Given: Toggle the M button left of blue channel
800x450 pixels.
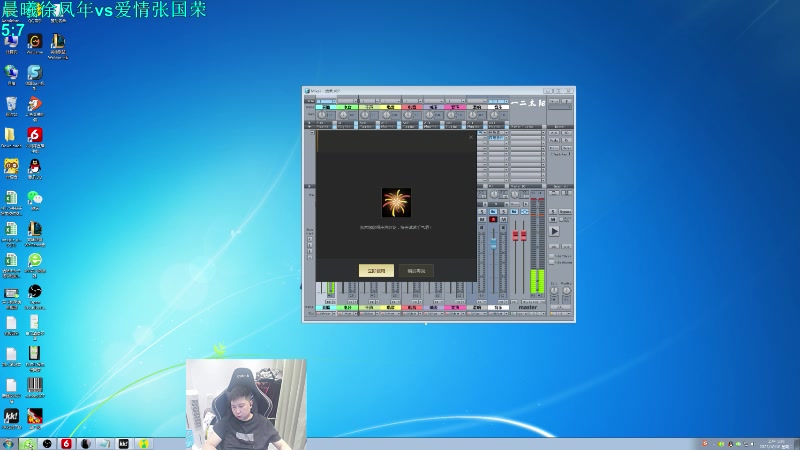Looking at the screenshot, I should click(482, 219).
